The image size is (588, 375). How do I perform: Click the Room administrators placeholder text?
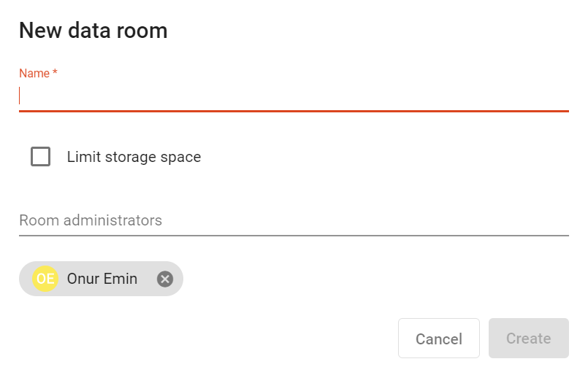tap(91, 220)
